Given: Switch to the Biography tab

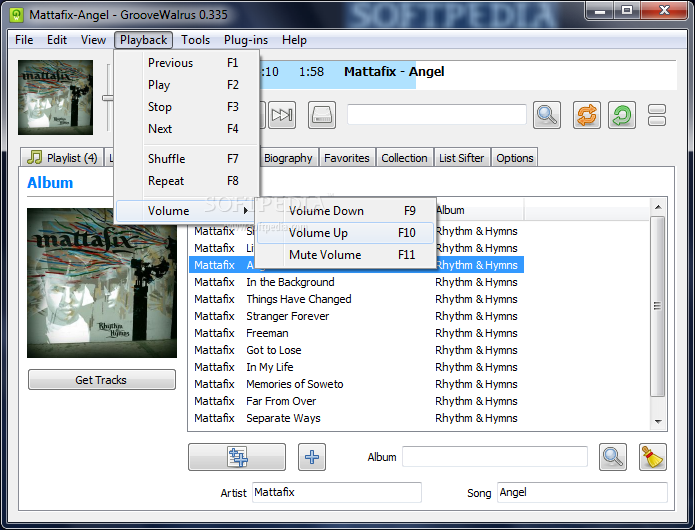Looking at the screenshot, I should tap(288, 158).
